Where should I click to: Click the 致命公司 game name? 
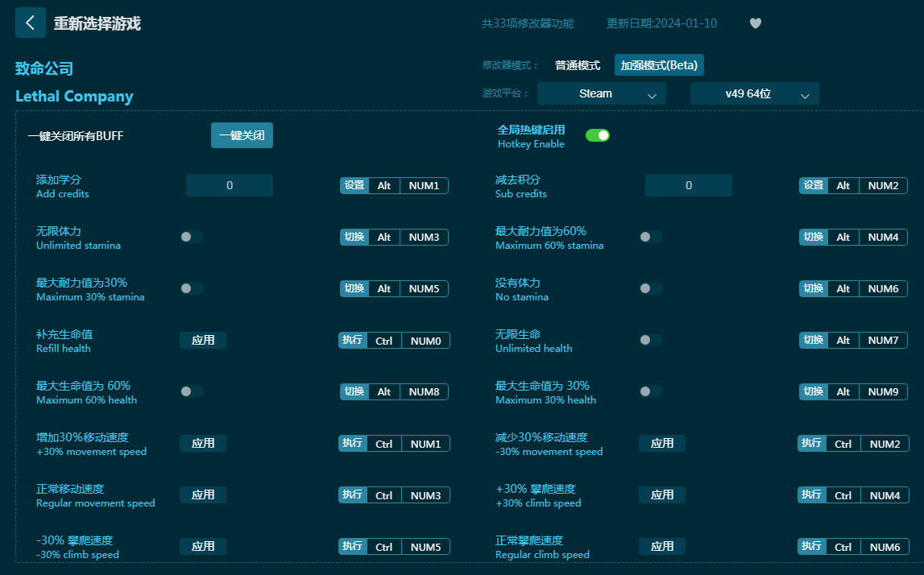(x=44, y=68)
